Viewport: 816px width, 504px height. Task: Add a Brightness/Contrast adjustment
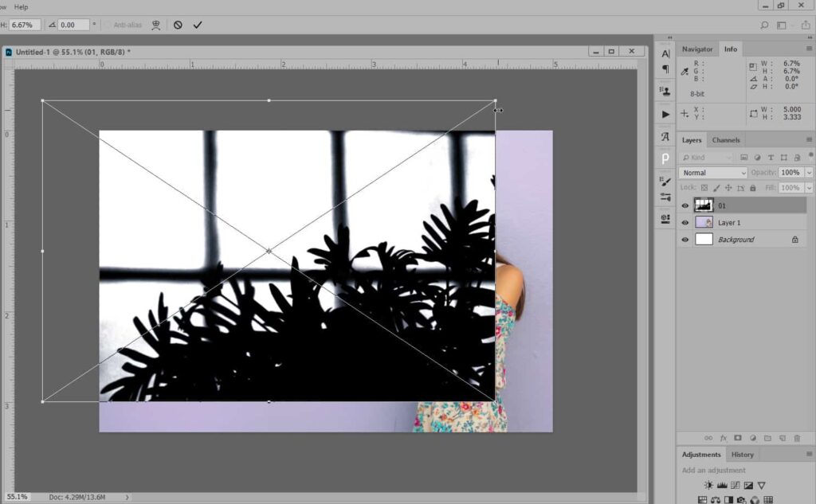(708, 485)
